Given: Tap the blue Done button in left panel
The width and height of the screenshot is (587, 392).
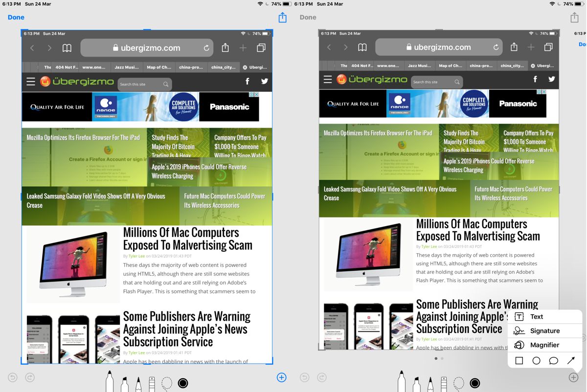Looking at the screenshot, I should pyautogui.click(x=16, y=17).
